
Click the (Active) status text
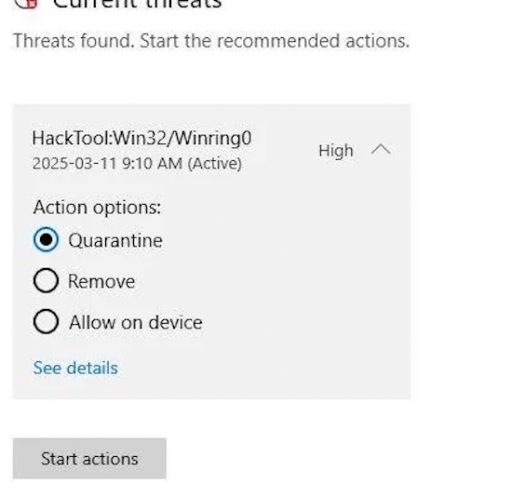tap(215, 164)
